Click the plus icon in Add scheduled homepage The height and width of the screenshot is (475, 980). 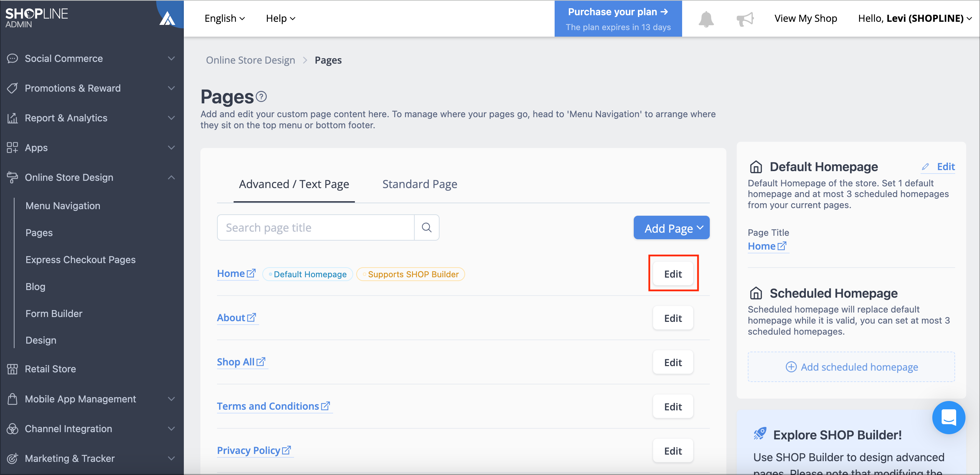[x=791, y=367]
